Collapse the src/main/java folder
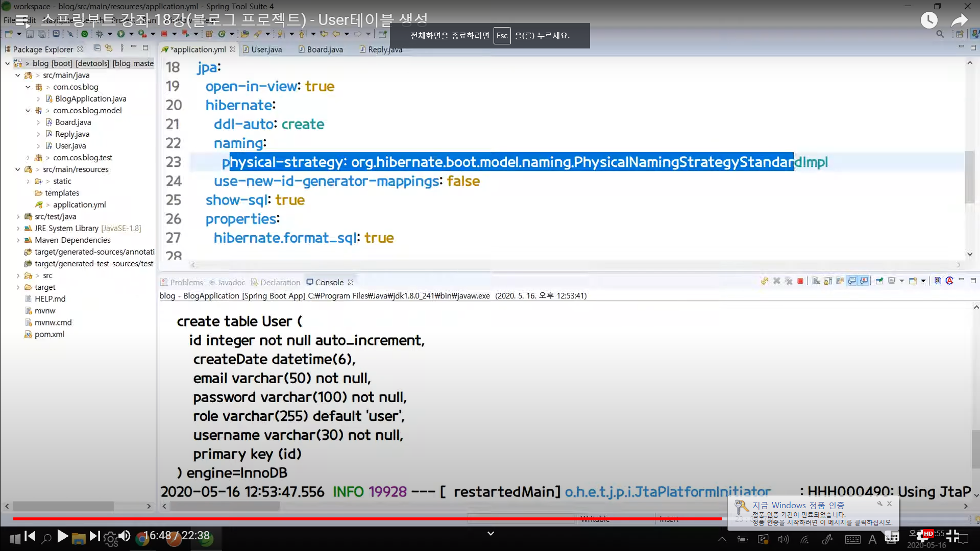This screenshot has width=980, height=551. click(x=17, y=75)
